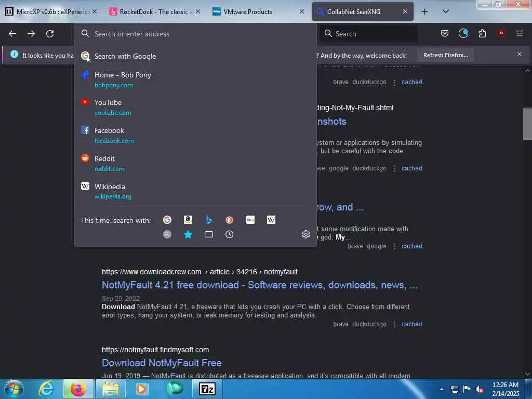Search this time with Amazon
The width and height of the screenshot is (532, 399).
tap(188, 220)
